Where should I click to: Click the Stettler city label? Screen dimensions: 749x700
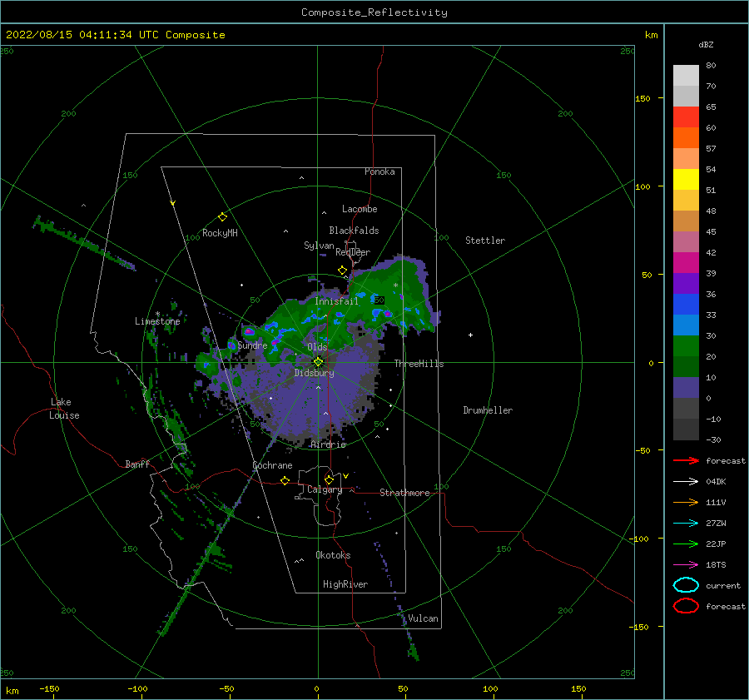click(x=485, y=241)
